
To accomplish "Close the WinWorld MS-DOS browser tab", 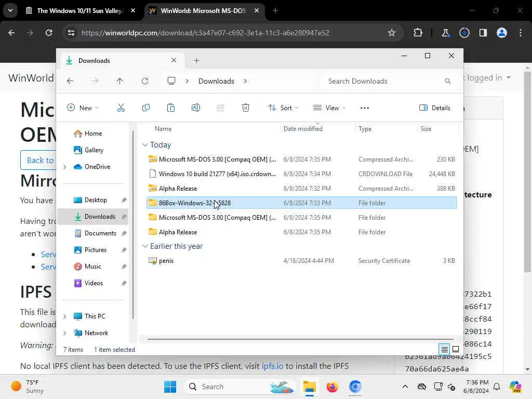I will coord(257,10).
